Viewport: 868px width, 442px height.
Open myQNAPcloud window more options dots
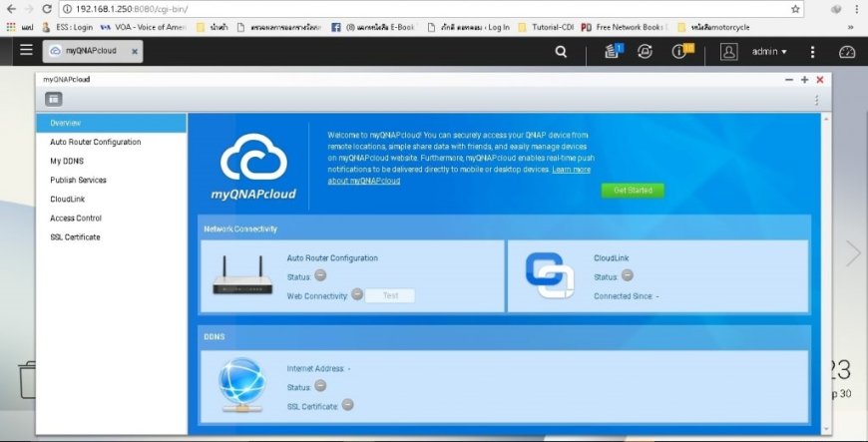point(816,100)
